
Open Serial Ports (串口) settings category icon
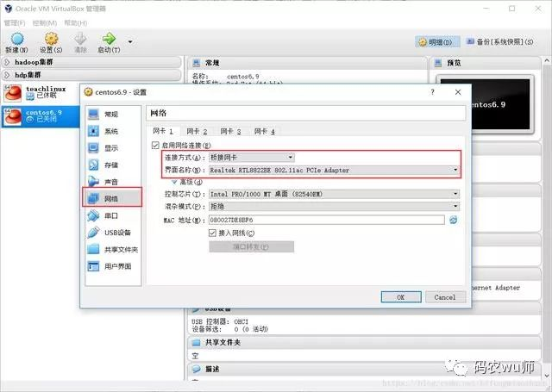click(93, 215)
